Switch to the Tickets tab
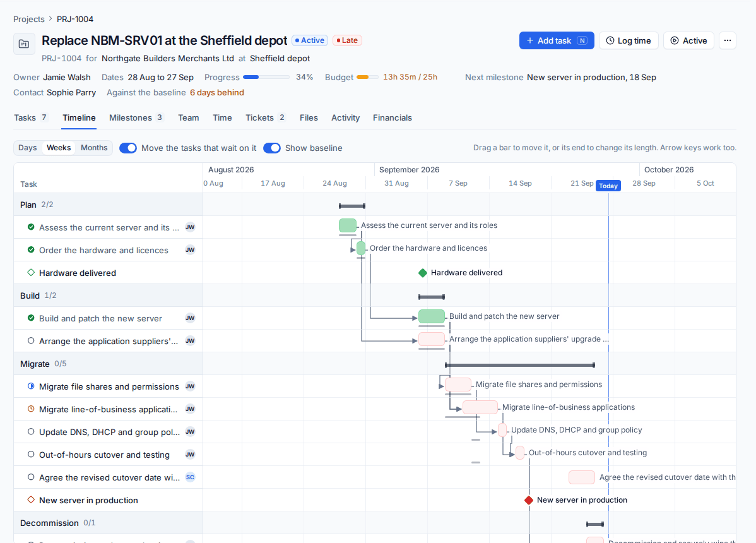The image size is (756, 543). tap(266, 117)
